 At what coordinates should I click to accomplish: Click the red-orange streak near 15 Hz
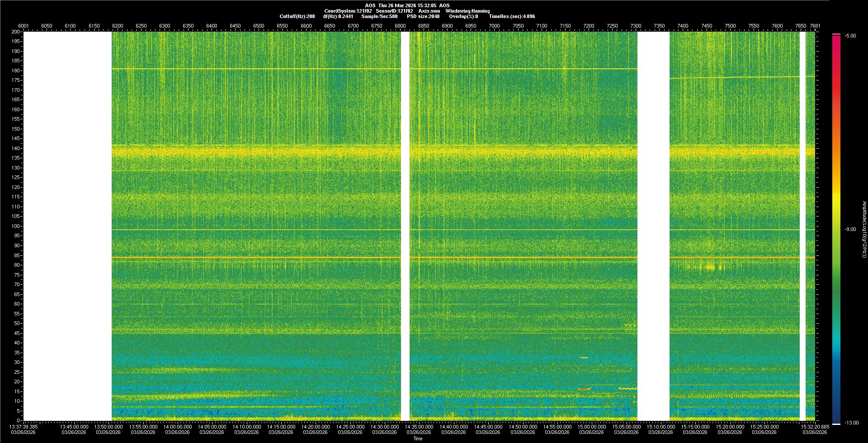(584, 389)
